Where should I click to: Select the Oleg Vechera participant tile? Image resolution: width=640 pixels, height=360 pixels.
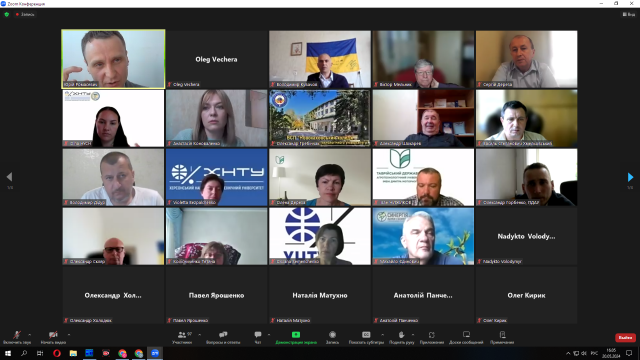tap(216, 59)
